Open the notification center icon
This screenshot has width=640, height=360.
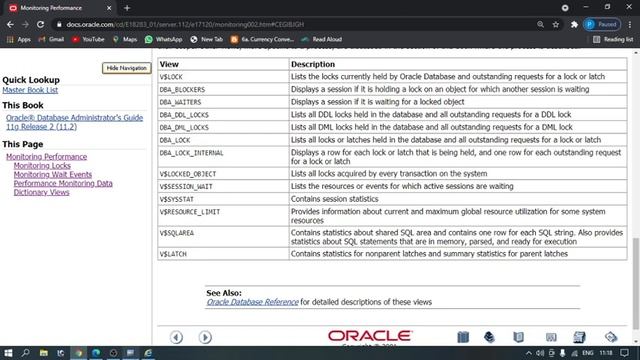pyautogui.click(x=624, y=353)
